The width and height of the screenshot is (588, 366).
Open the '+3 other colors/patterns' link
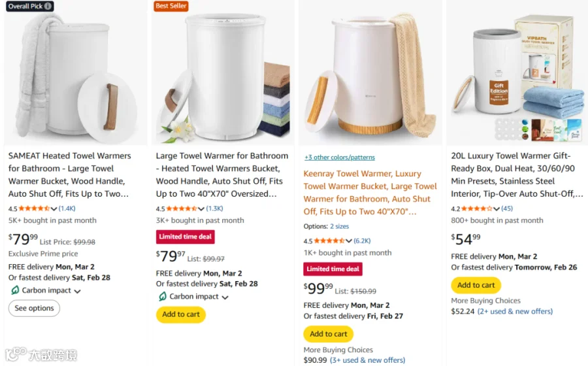[x=339, y=158]
